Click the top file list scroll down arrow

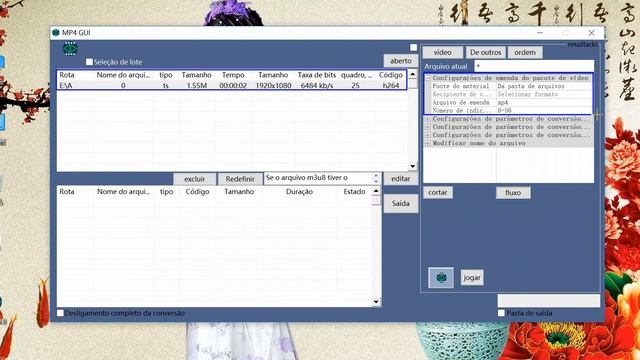coord(413,167)
